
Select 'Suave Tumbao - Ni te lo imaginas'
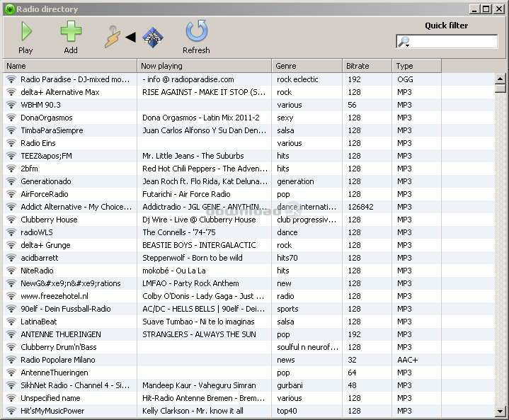pyautogui.click(x=198, y=322)
